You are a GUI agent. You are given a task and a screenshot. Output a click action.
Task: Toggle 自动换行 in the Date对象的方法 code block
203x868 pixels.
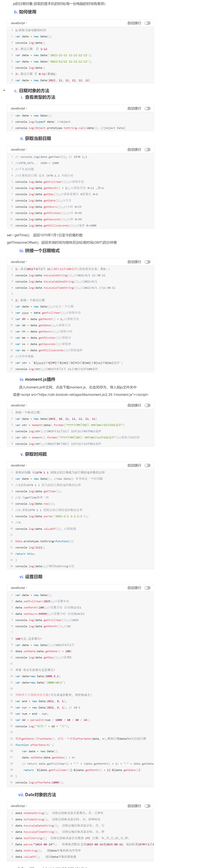click(147, 806)
